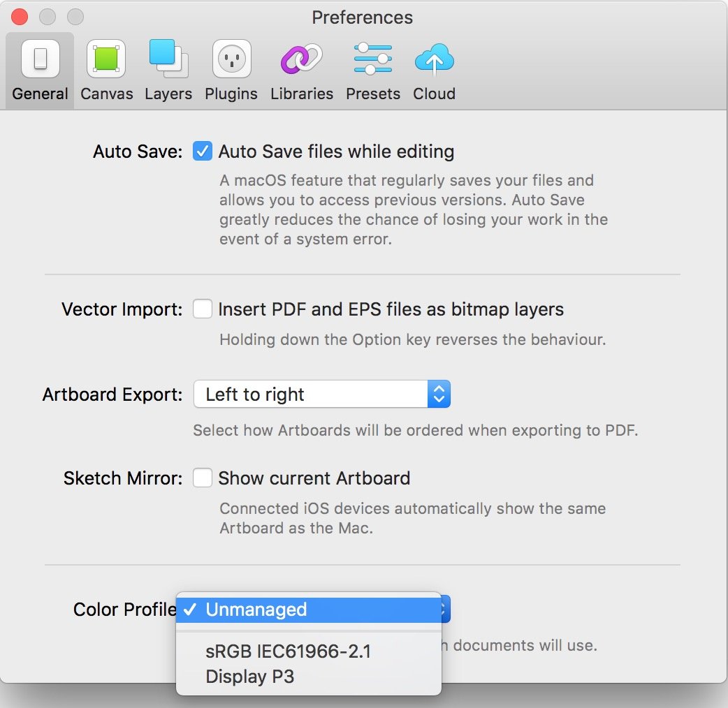
Task: Minimize the Preferences window with the middle button
Action: [x=48, y=17]
